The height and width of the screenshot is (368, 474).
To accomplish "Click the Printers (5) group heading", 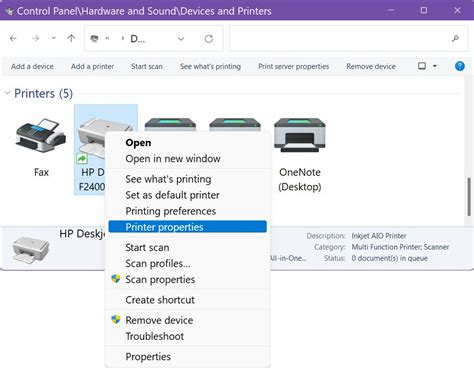I will click(43, 93).
